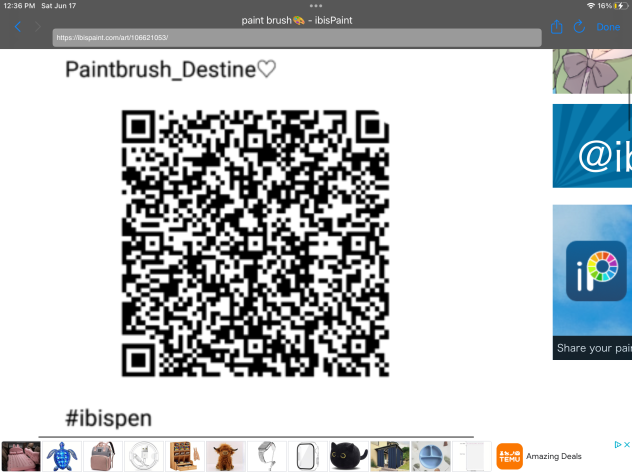This screenshot has width=632, height=473.
Task: Open the blue turtle ad thumbnail
Action: point(62,456)
